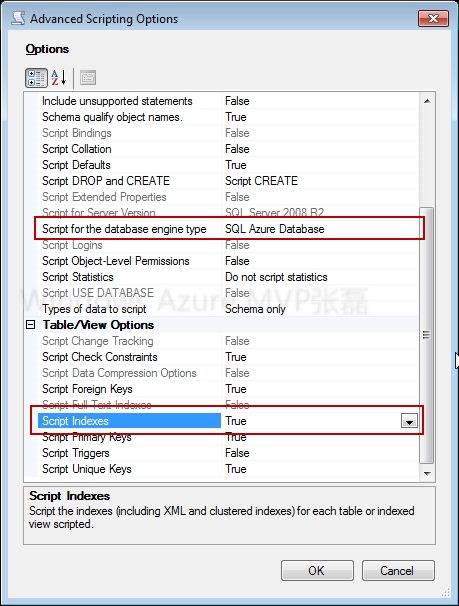459x606 pixels.
Task: Click the scrollbar down arrow
Action: coord(427,473)
